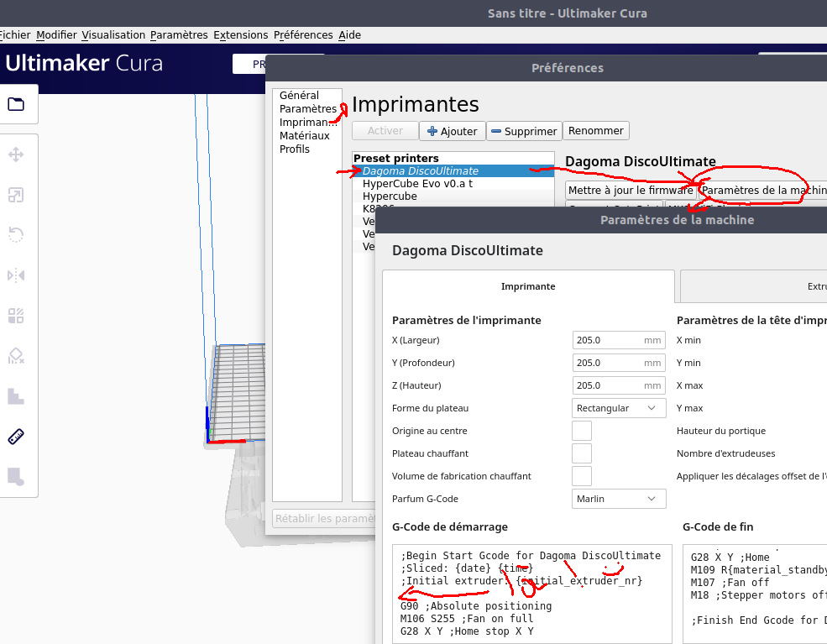Open the Aide menu
This screenshot has height=644, width=827.
[x=349, y=34]
